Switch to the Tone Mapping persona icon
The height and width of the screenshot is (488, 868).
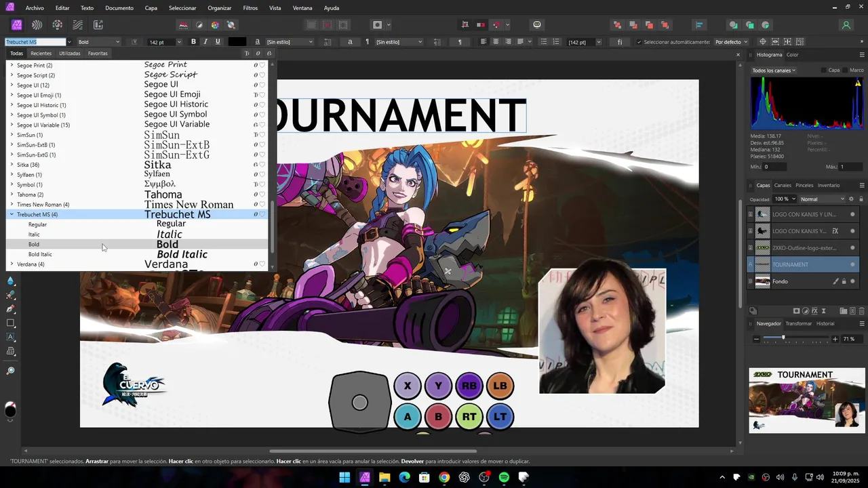78,25
